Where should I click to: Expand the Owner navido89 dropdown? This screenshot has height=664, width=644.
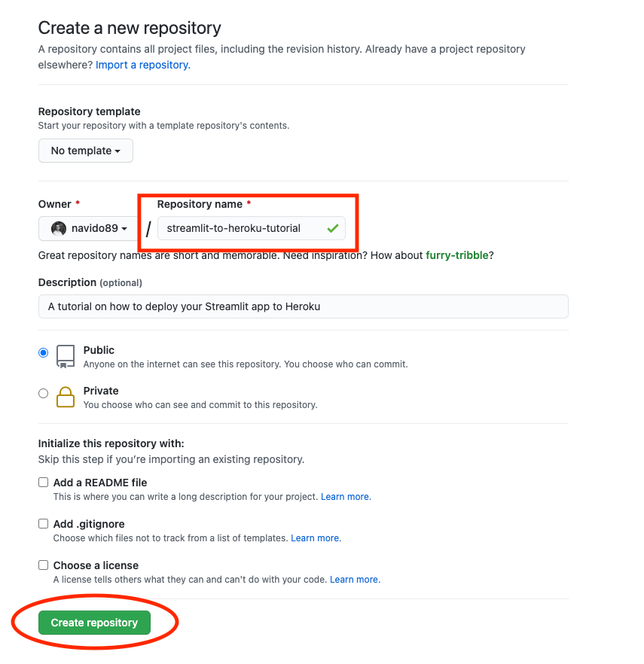click(x=89, y=228)
